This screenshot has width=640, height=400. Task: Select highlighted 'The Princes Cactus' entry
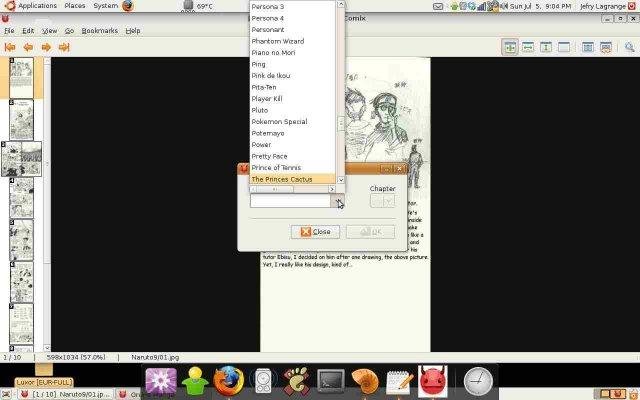coord(292,179)
